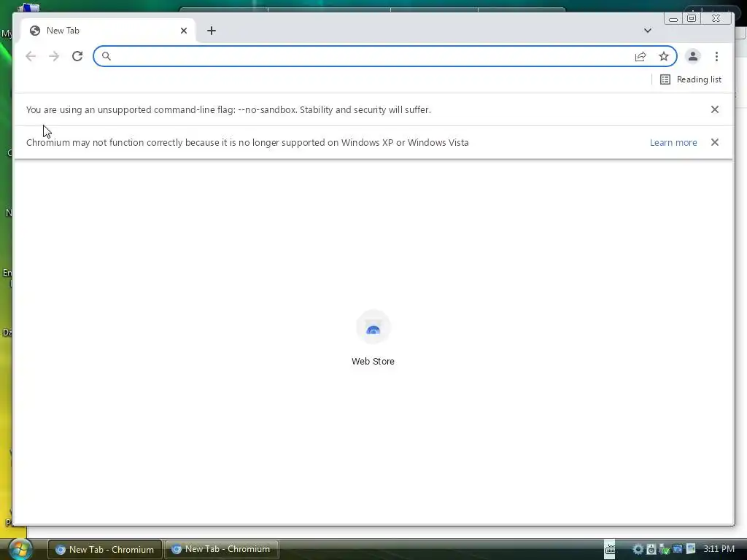This screenshot has width=747, height=560.
Task: Click the search magnifier in address bar
Action: coord(107,56)
